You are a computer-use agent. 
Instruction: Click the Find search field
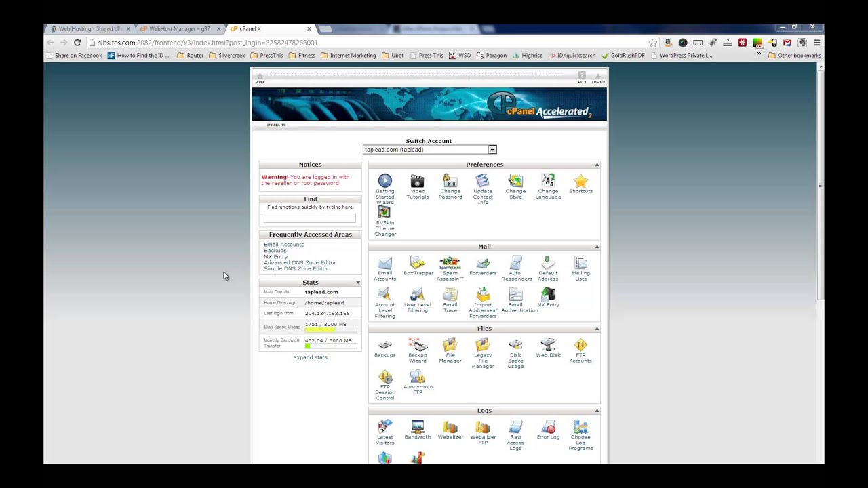point(309,218)
